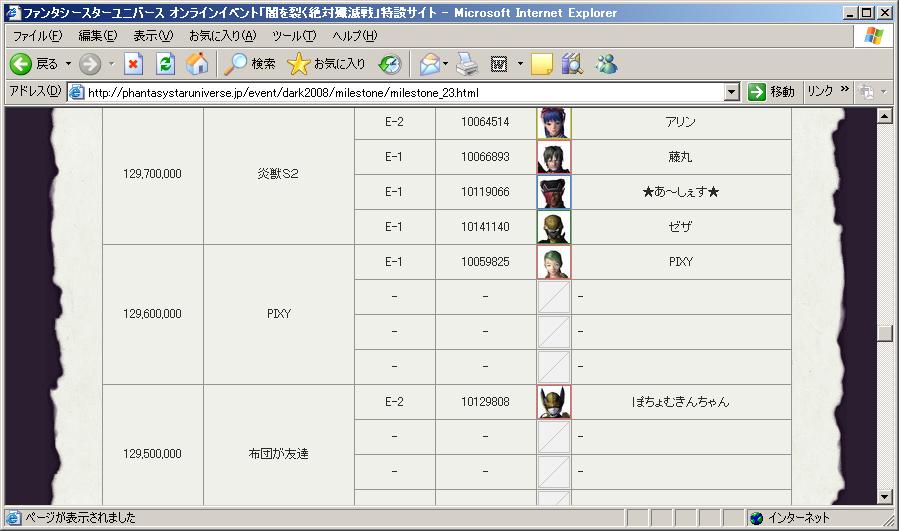The width and height of the screenshot is (899, 531).
Task: Click the avatar thumbnail beside PIXY
Action: [554, 262]
